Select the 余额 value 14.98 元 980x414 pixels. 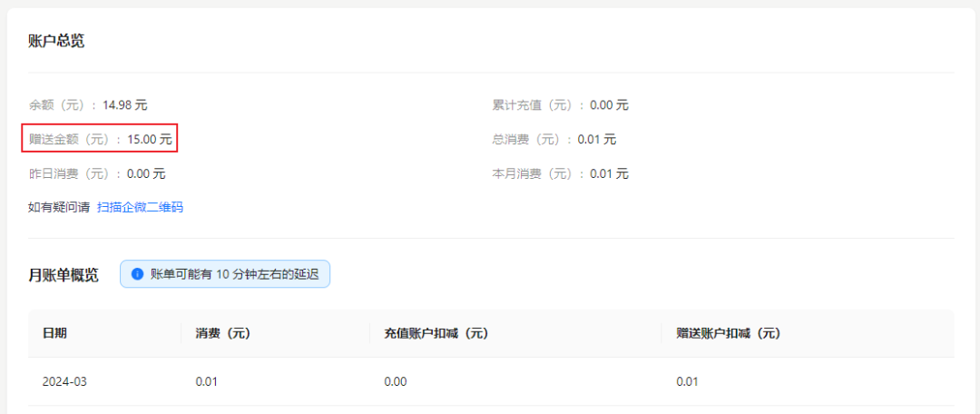point(125,105)
